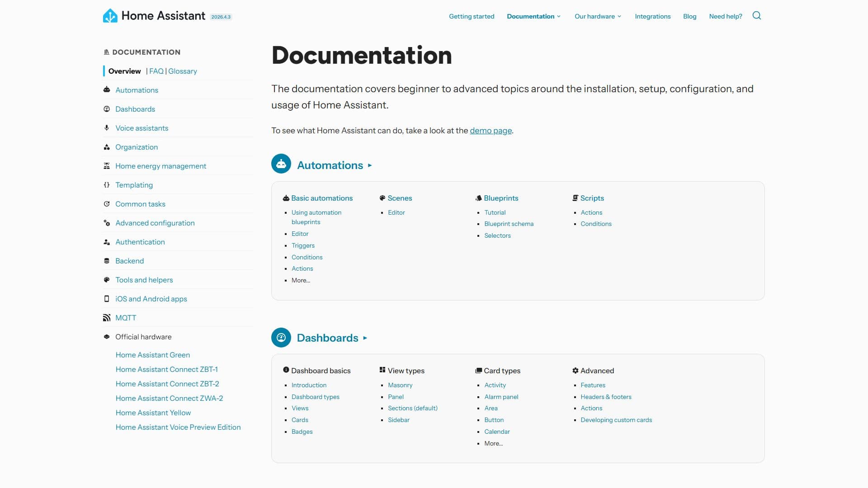Click the Card types icon

[x=479, y=371]
